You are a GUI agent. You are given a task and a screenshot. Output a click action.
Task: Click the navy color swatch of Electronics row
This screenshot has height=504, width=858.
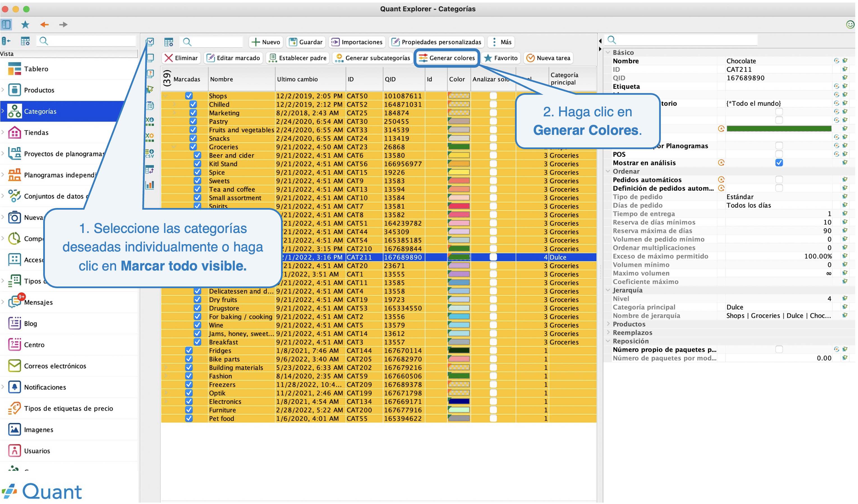(459, 401)
